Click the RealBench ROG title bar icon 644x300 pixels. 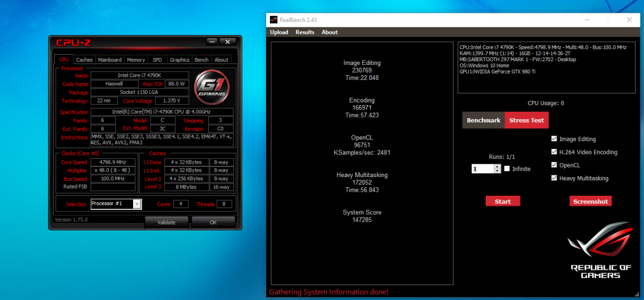tap(274, 20)
